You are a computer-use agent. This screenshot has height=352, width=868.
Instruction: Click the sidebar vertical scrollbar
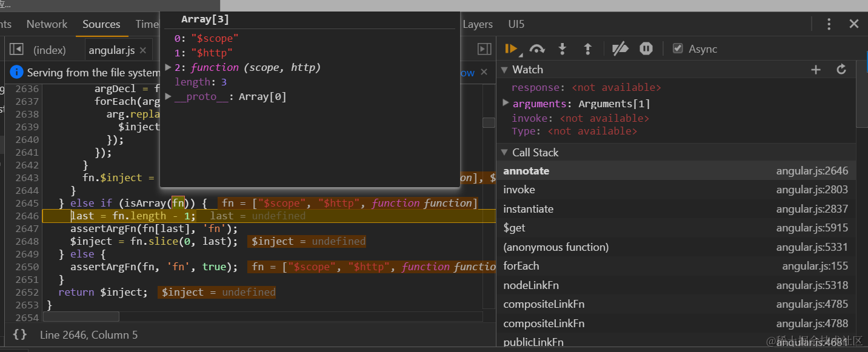point(862,94)
